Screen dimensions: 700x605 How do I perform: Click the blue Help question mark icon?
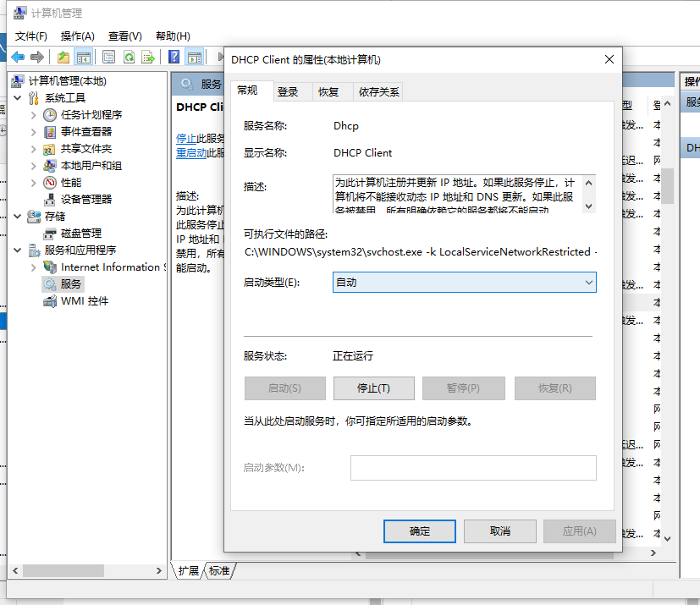click(174, 57)
